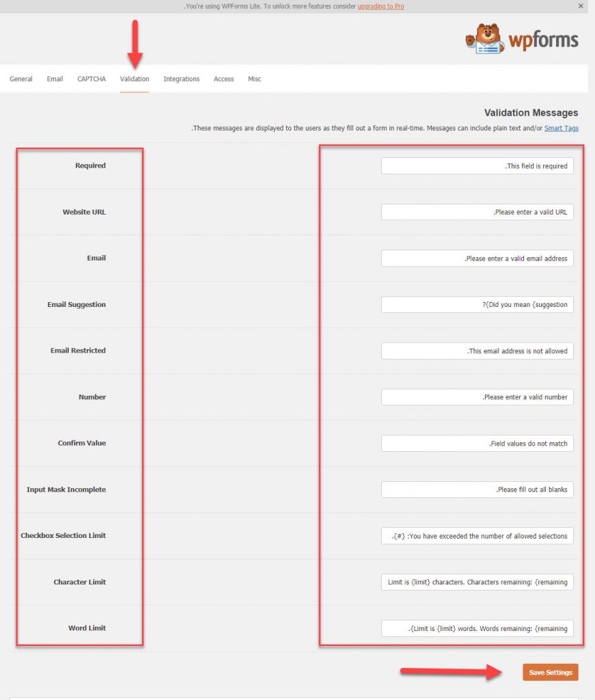This screenshot has height=700, width=595.
Task: Open the Smart Tags link
Action: click(561, 128)
